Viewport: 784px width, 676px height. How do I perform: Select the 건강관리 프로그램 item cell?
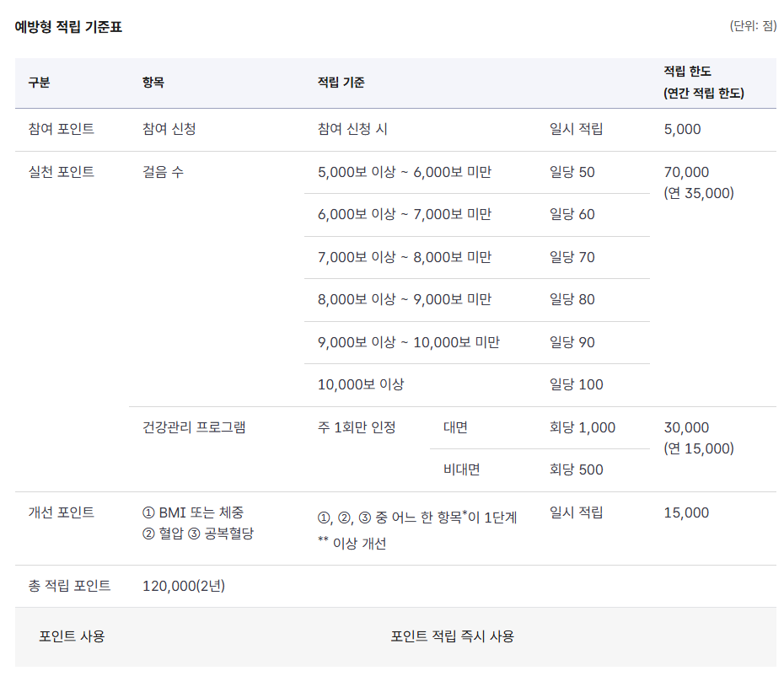point(194,427)
